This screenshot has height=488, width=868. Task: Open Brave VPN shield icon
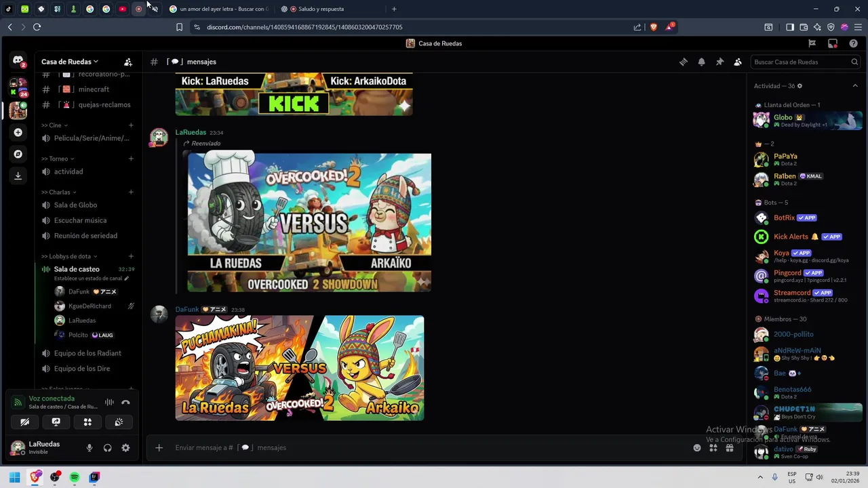(831, 27)
